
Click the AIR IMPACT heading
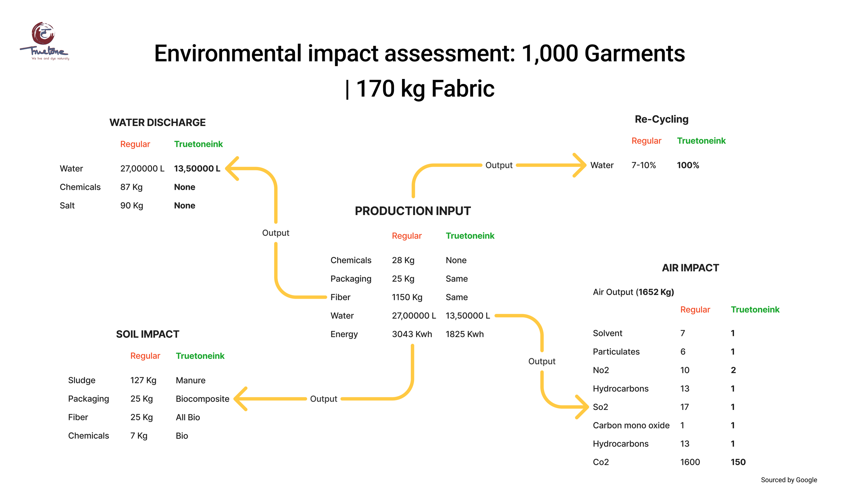point(690,267)
